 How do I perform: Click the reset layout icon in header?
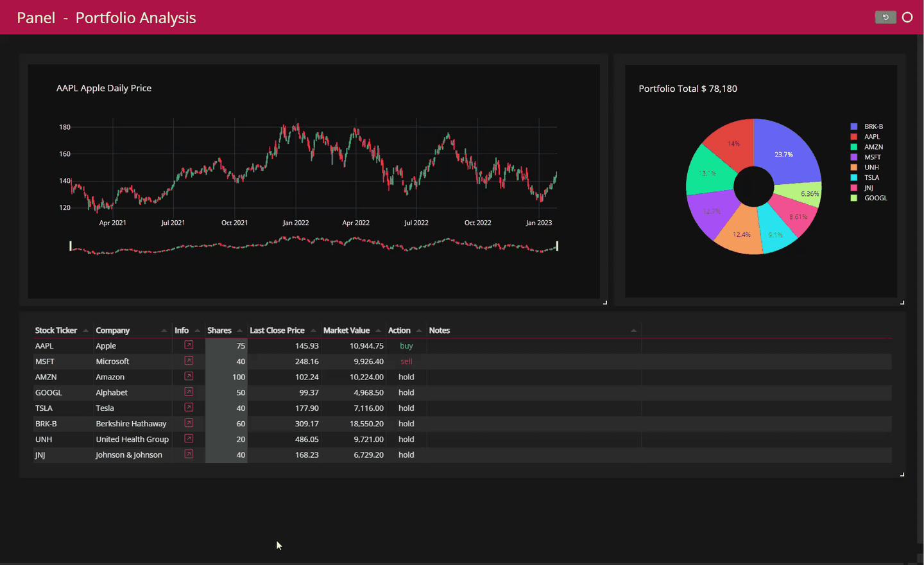click(886, 17)
